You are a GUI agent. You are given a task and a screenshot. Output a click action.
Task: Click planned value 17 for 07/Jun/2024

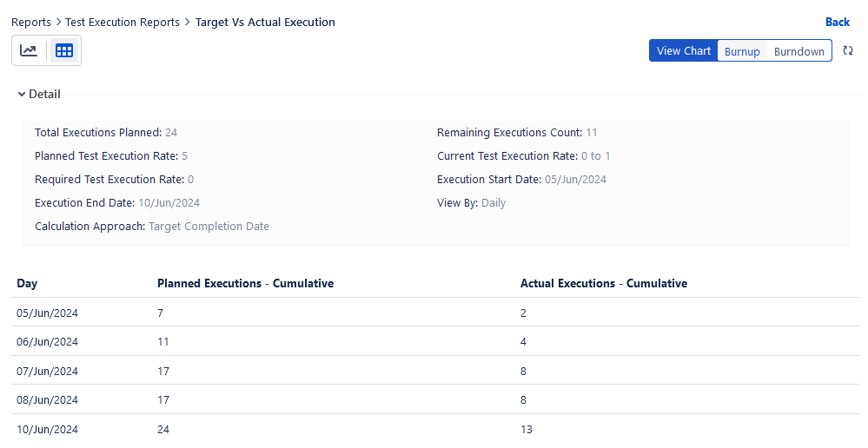(163, 371)
